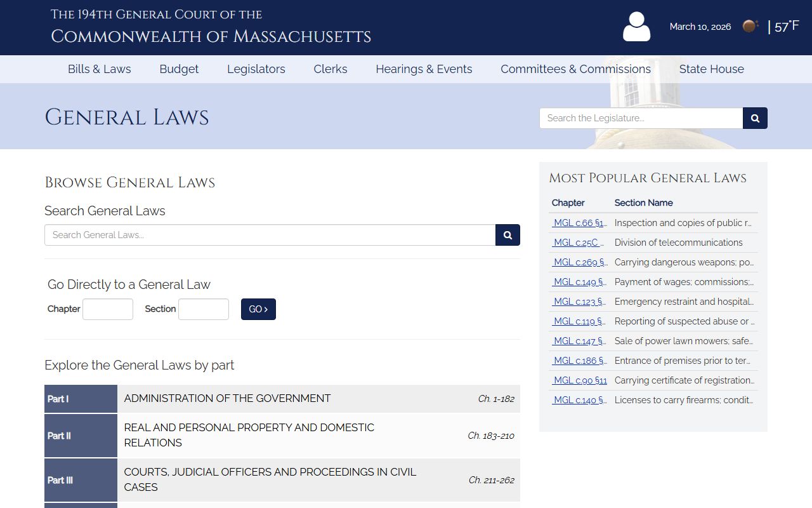Click the Commonwealth of Massachusetts site title

(x=211, y=36)
